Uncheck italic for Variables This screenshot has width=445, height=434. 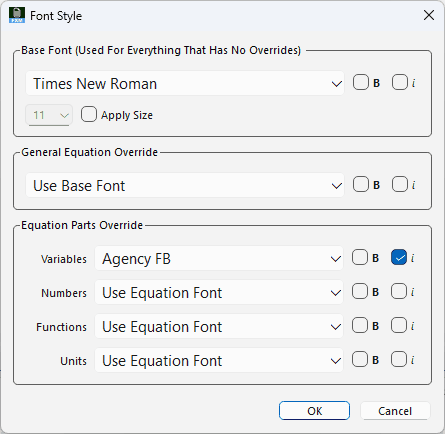399,257
